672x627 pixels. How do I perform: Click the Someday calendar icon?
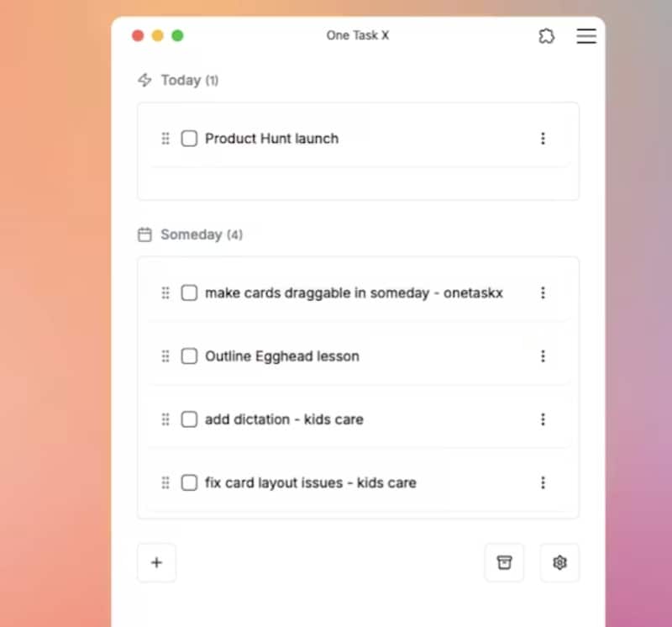144,234
